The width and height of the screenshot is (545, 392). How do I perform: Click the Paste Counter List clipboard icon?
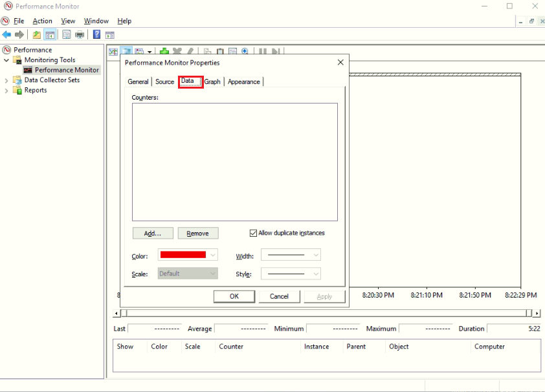[x=220, y=51]
